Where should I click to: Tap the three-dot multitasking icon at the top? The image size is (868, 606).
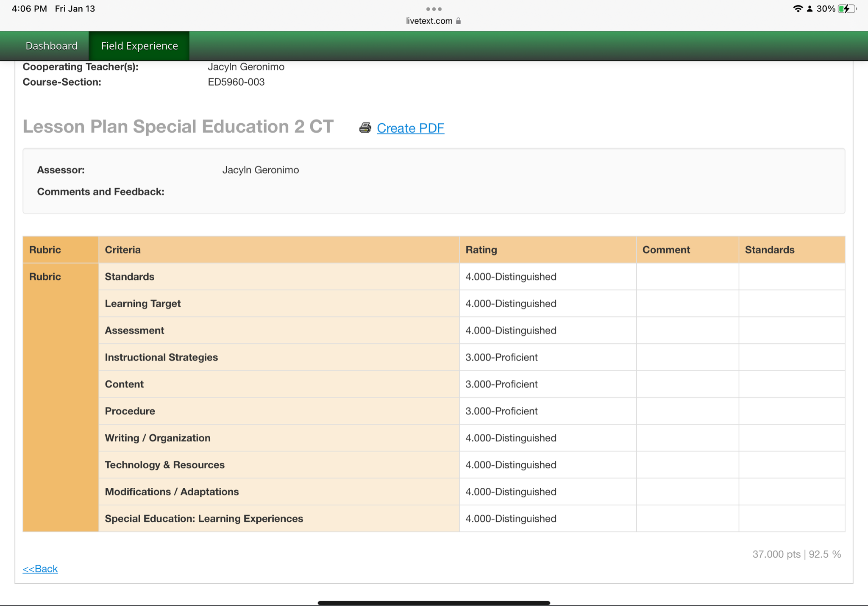pos(434,9)
